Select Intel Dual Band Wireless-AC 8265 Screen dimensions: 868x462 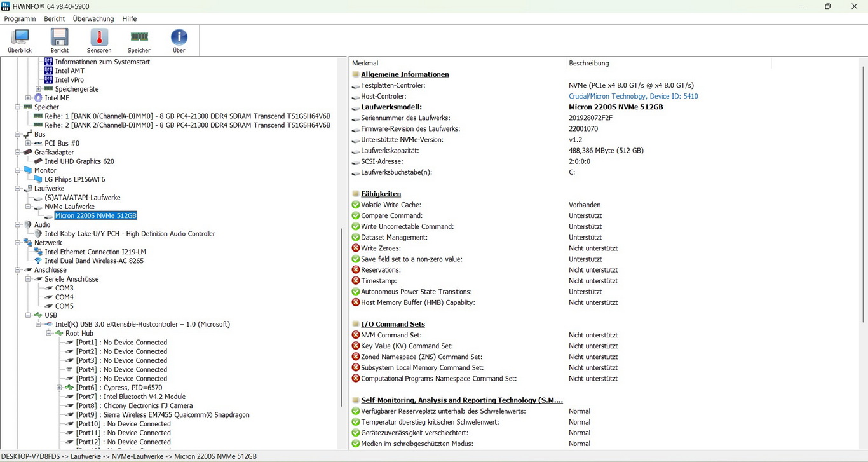[x=94, y=261]
